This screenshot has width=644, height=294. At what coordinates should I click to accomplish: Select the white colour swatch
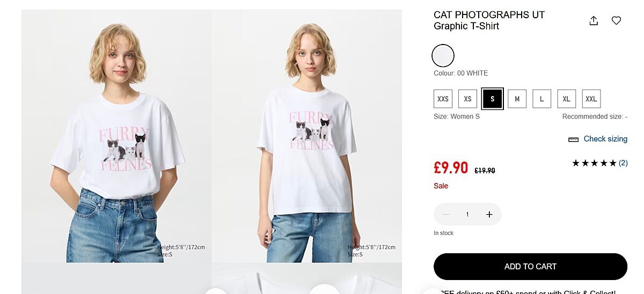(x=443, y=55)
